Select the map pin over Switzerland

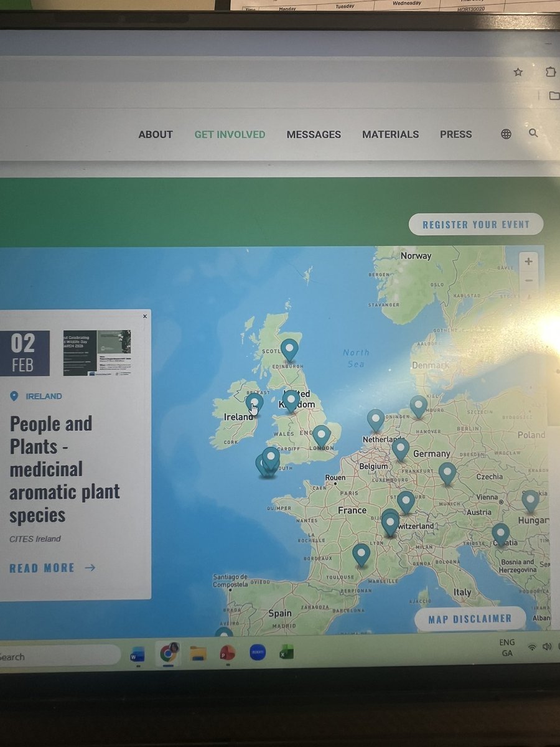(x=390, y=523)
